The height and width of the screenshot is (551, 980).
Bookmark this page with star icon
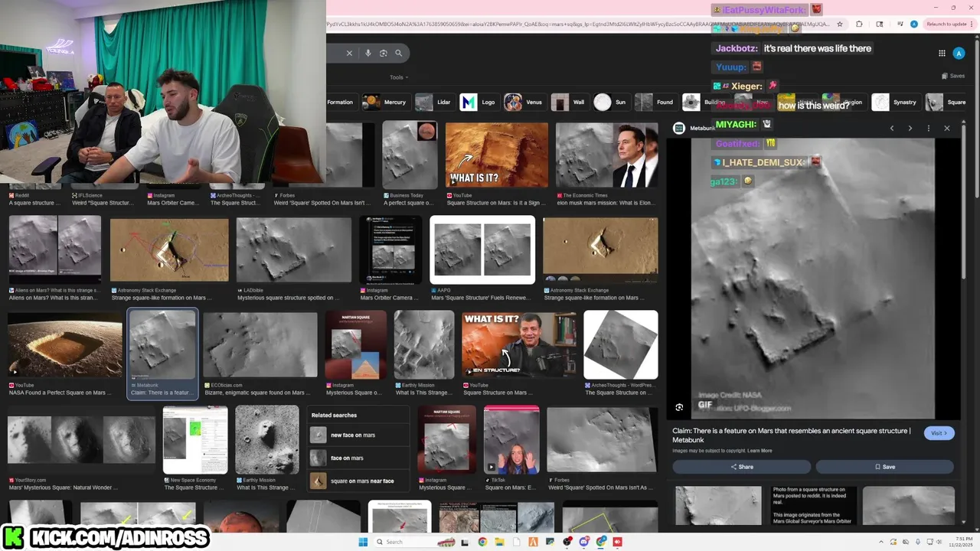pos(840,24)
